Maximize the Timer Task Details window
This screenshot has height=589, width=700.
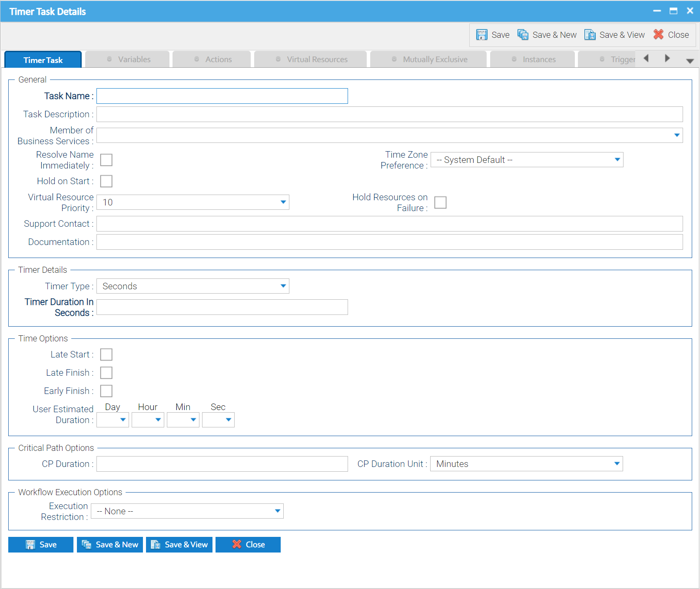click(673, 11)
